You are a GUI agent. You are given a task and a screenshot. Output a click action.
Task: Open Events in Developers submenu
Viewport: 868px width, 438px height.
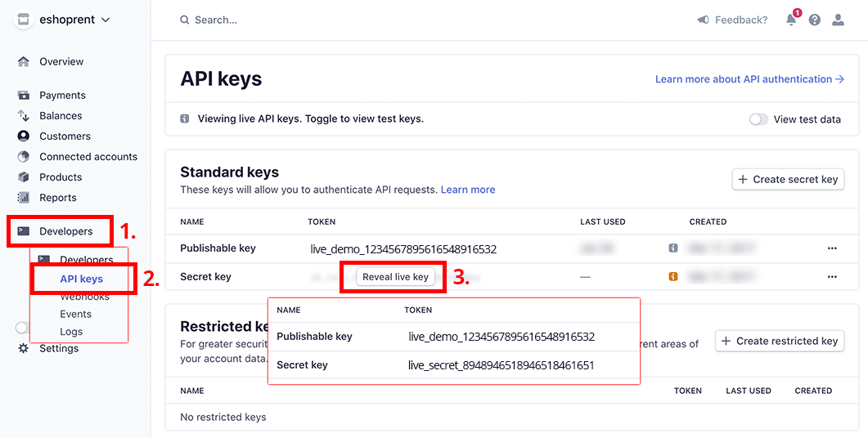[76, 314]
